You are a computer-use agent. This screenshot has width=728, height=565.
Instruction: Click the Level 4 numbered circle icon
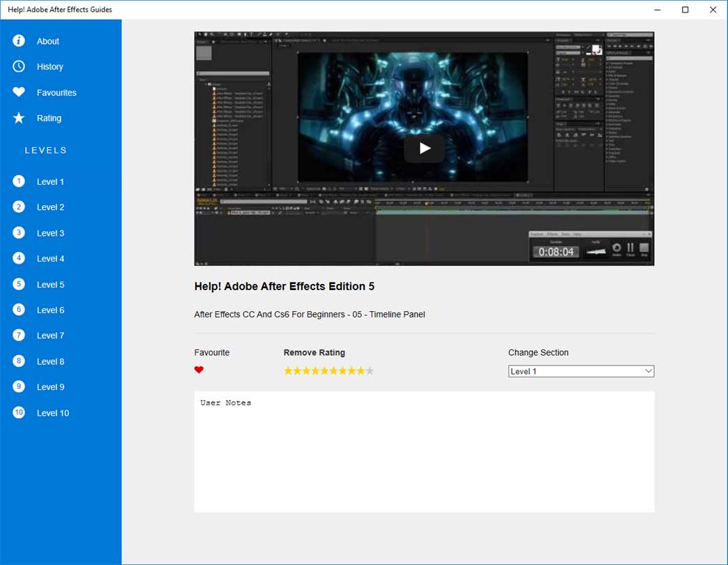pyautogui.click(x=19, y=258)
